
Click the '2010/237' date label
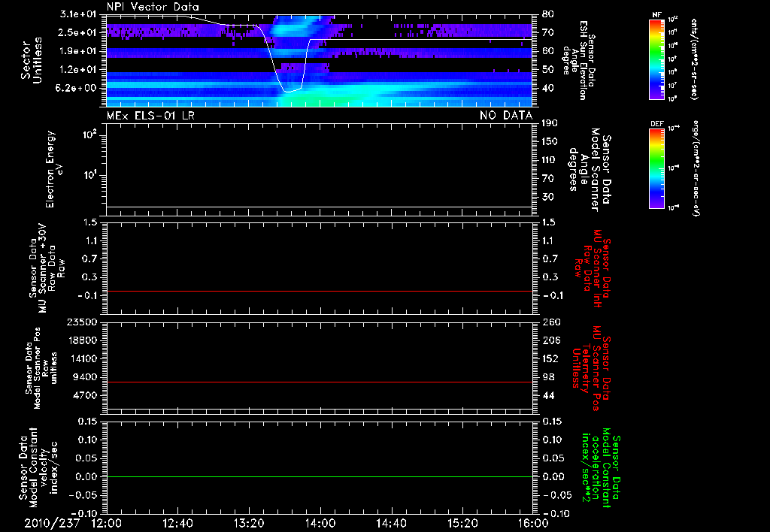(52, 523)
